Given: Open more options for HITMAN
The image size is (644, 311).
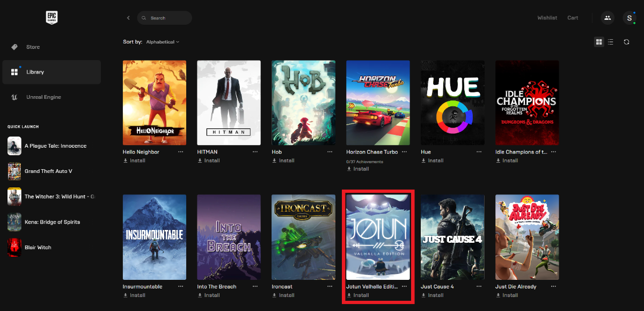Looking at the screenshot, I should 255,152.
